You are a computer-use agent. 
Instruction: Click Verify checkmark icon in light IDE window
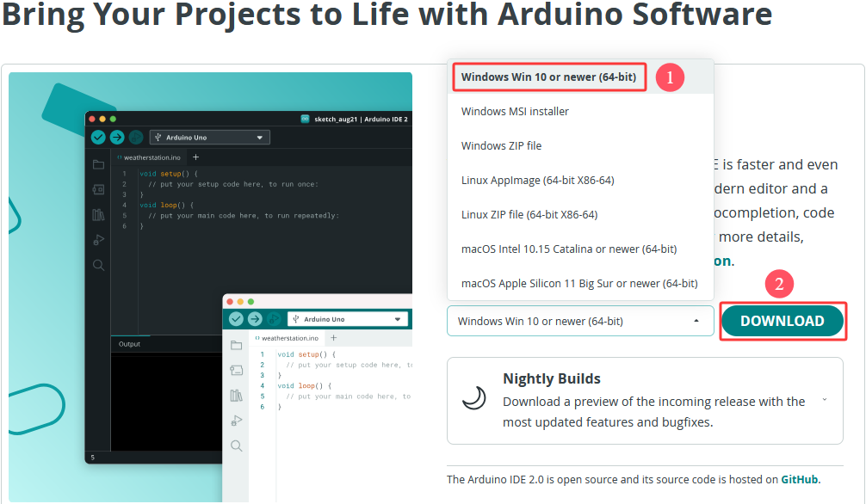coord(236,319)
